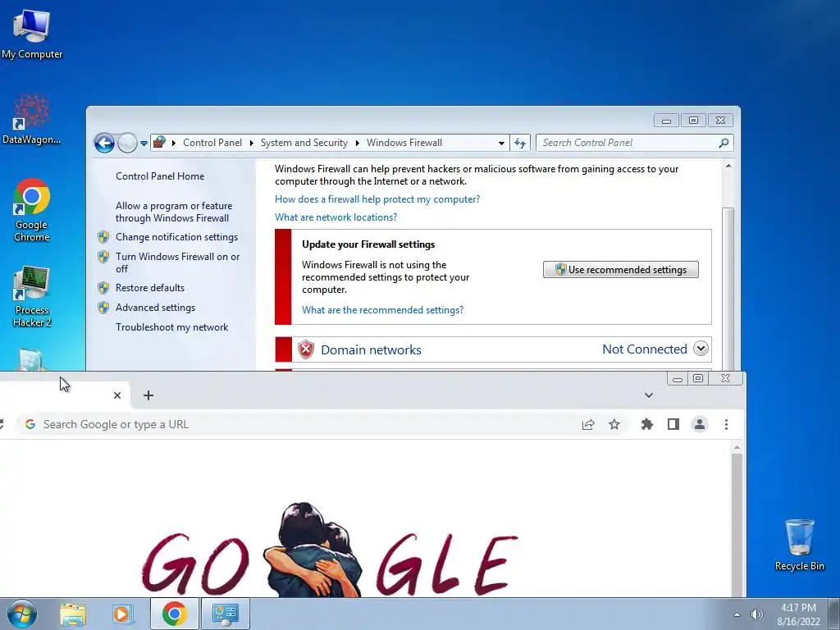The image size is (840, 630).
Task: Refresh the Windows Firewall page
Action: [519, 143]
